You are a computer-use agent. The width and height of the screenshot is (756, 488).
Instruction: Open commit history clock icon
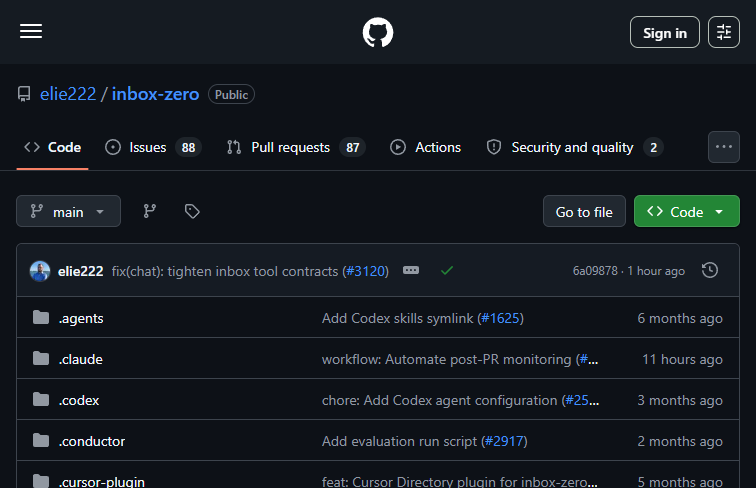pos(710,270)
